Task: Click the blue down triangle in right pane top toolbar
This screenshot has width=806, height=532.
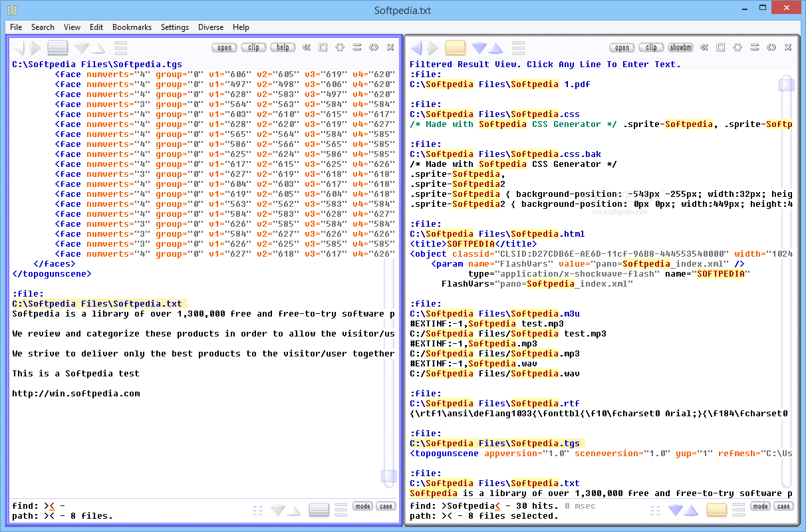Action: (479, 48)
